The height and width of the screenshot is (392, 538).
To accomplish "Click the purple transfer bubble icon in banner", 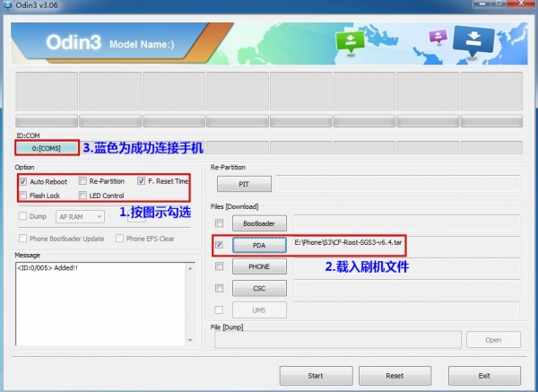I will click(438, 37).
